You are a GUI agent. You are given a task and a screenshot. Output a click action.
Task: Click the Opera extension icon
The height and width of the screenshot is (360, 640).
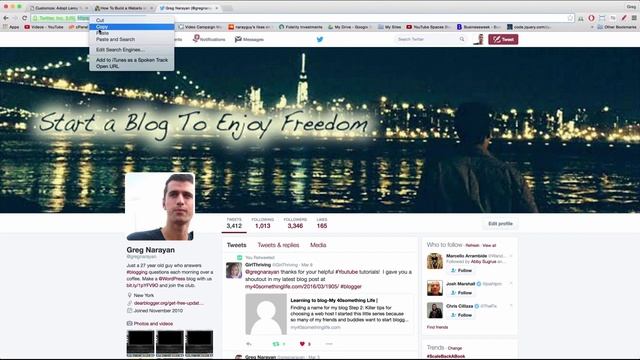click(591, 18)
